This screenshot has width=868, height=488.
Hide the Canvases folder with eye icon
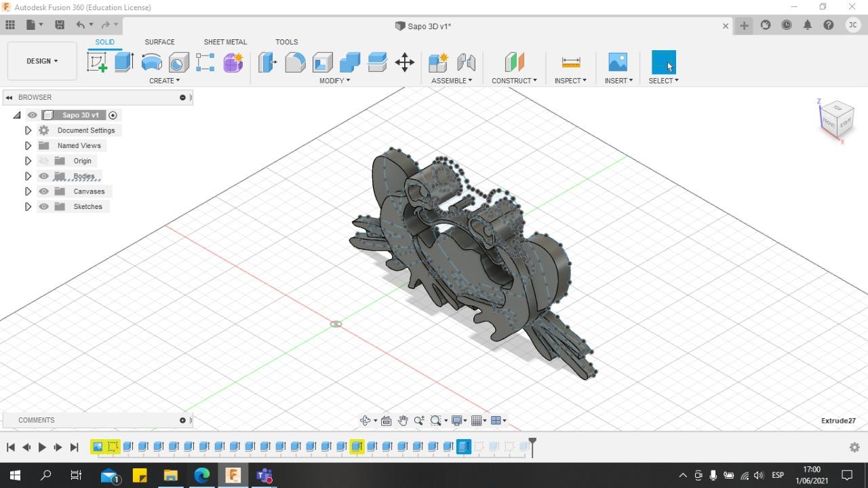tap(44, 191)
